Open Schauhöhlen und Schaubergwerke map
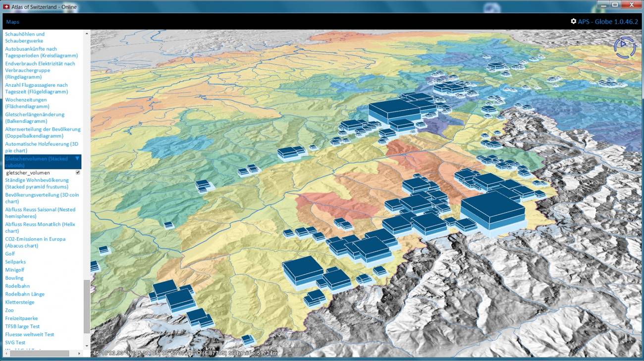The height and width of the screenshot is (361, 644). point(25,37)
